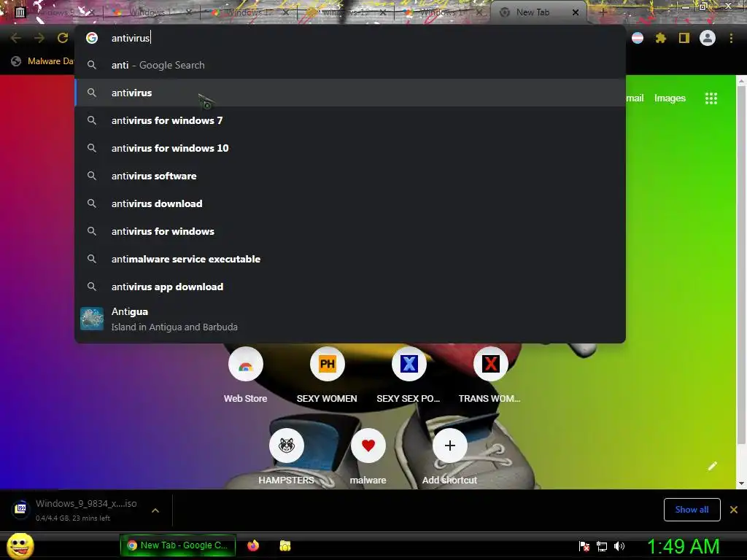Click the Antigua island thumbnail
This screenshot has width=747, height=560.
pos(92,319)
